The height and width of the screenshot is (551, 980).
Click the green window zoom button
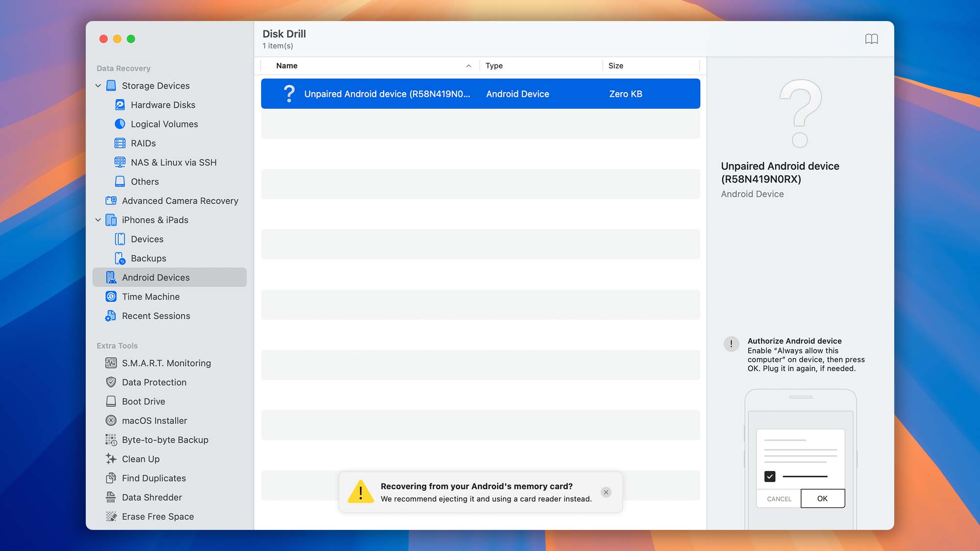(131, 39)
